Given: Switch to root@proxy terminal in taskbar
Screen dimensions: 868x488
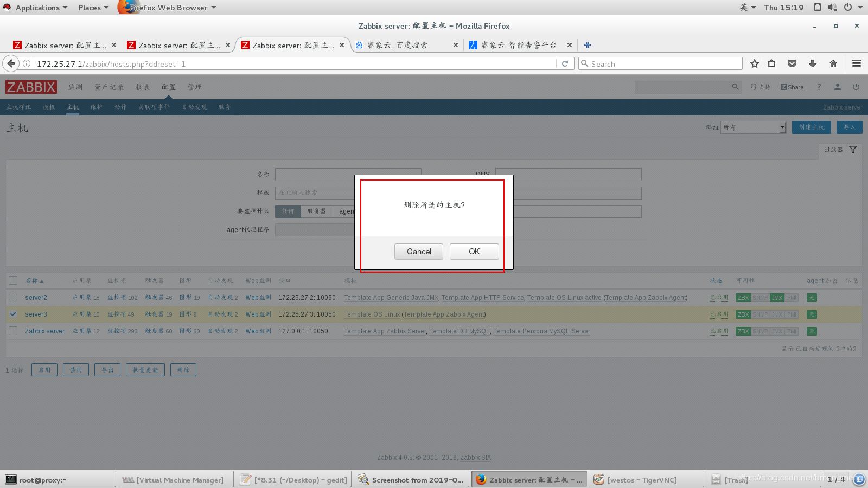Looking at the screenshot, I should (x=59, y=480).
